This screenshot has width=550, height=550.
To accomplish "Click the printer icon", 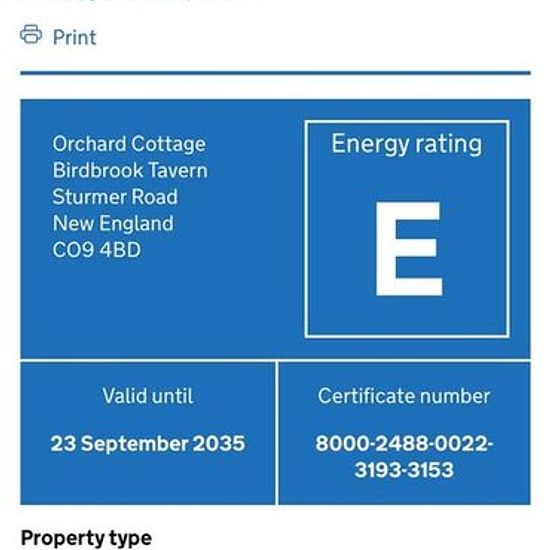I will 31,34.
